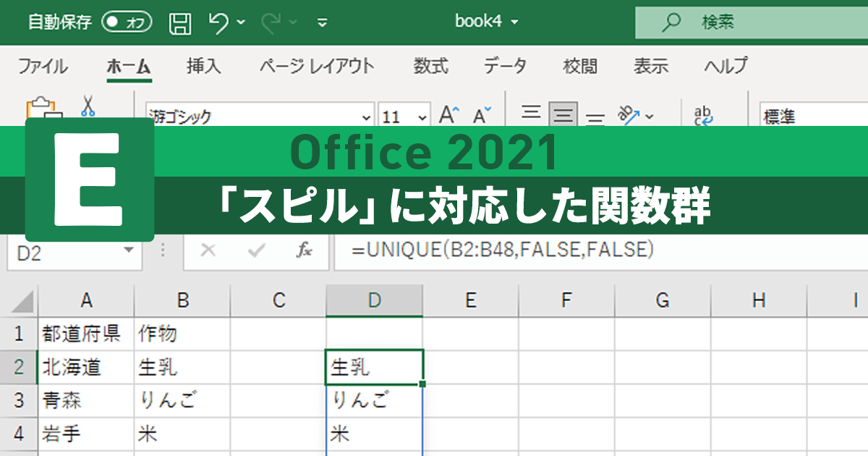Switch to the 数式 ribbon tab
The height and width of the screenshot is (456, 868).
[431, 67]
